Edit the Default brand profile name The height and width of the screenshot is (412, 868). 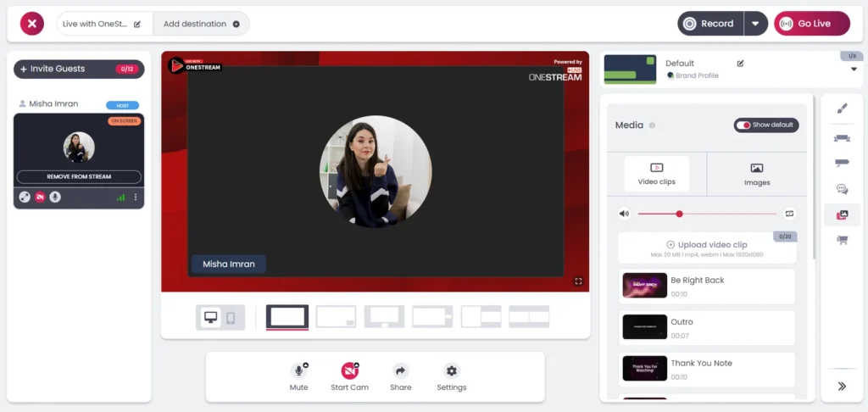tap(740, 63)
